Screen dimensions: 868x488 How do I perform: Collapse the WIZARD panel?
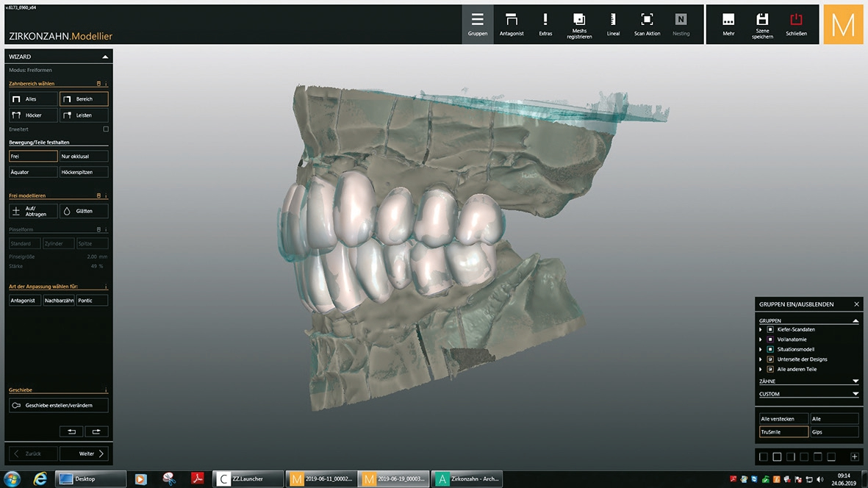[105, 57]
